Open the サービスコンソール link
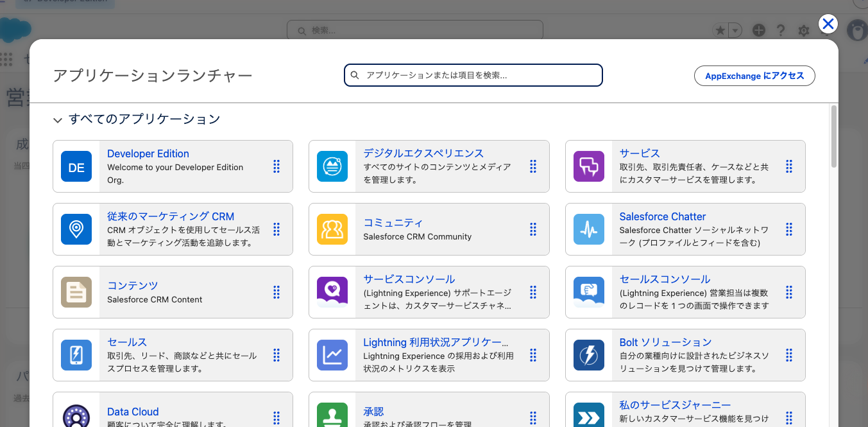The height and width of the screenshot is (427, 868). point(409,279)
